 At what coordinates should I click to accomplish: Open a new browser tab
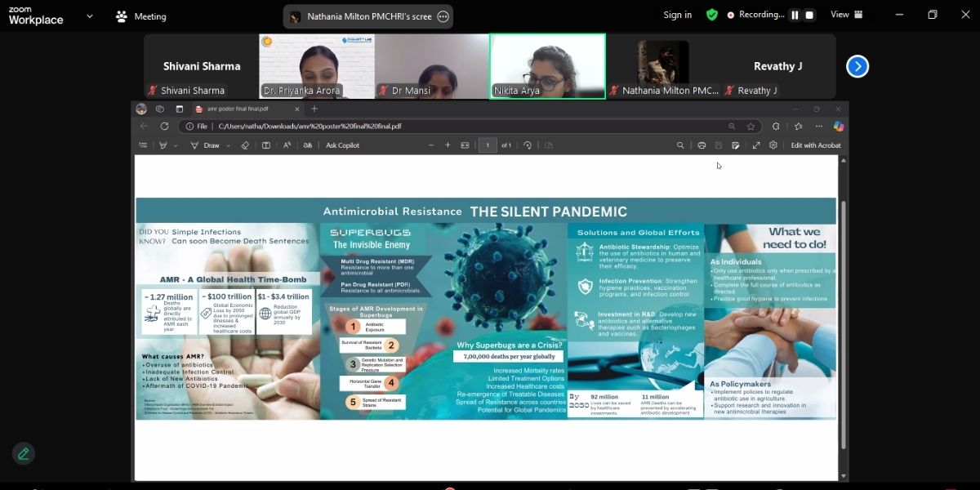point(314,109)
